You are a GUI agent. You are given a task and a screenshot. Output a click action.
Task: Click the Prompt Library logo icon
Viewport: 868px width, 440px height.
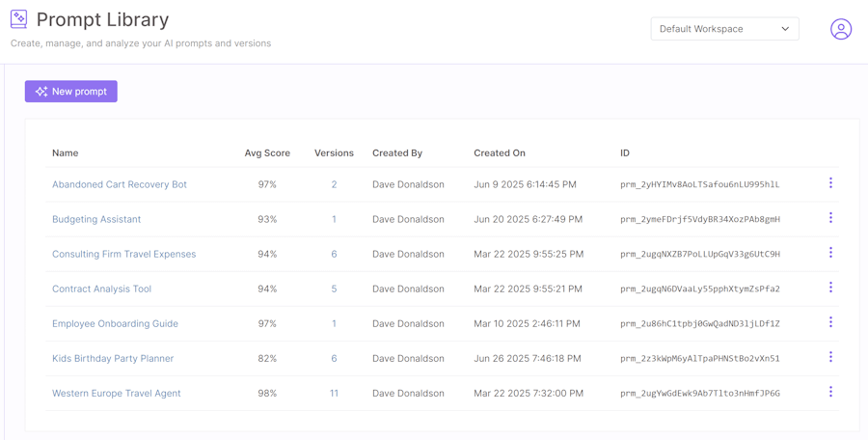[x=18, y=19]
